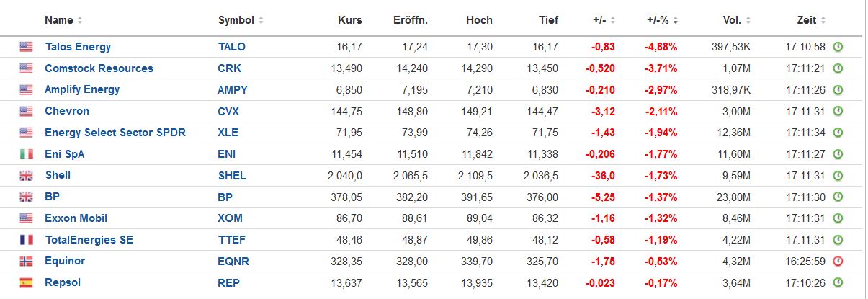Click the BP symbol link
Image resolution: width=868 pixels, height=299 pixels.
point(225,197)
